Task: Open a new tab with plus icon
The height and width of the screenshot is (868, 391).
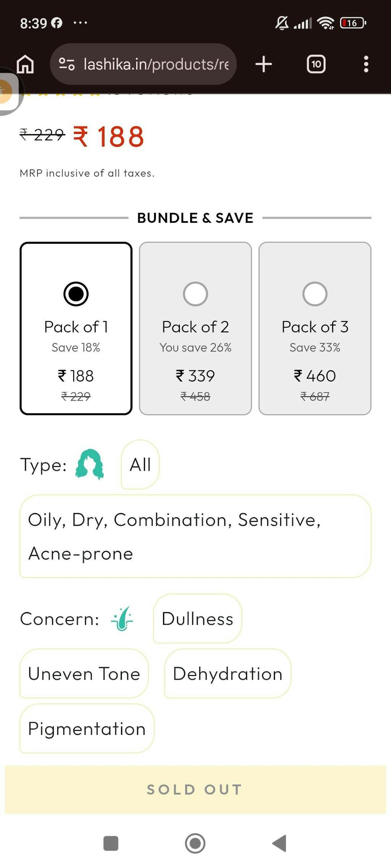Action: [263, 64]
